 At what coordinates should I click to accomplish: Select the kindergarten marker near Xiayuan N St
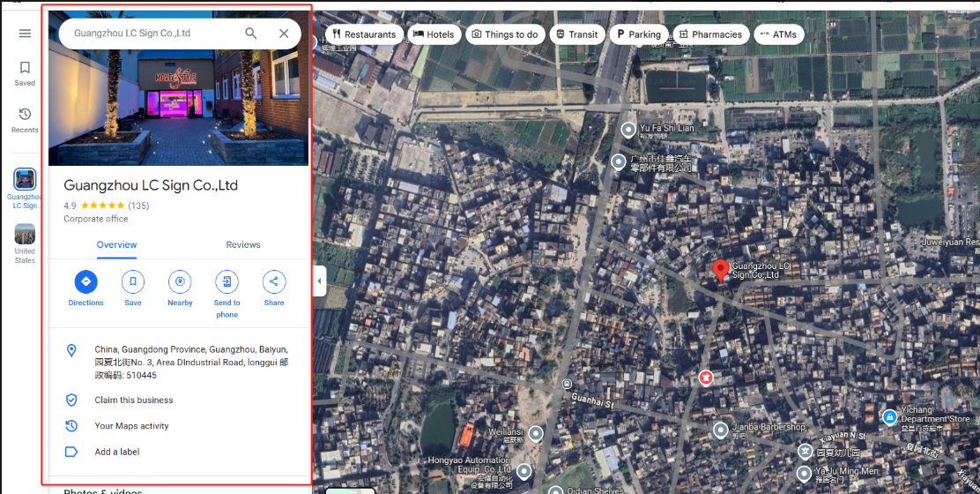coord(806,451)
